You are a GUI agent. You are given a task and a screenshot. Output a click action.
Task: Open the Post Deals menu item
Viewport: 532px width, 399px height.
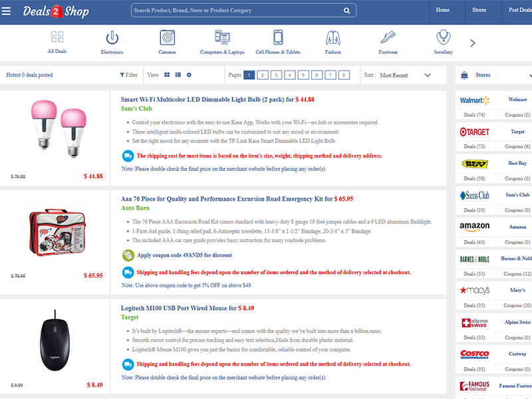[x=520, y=10]
